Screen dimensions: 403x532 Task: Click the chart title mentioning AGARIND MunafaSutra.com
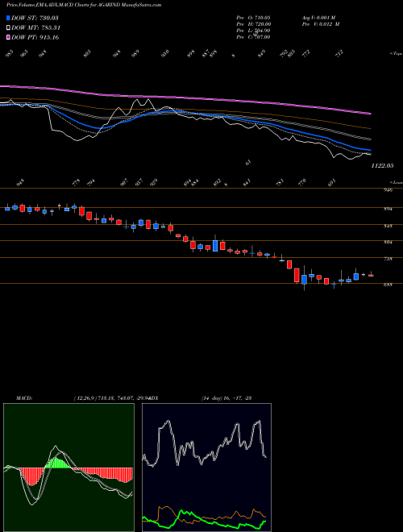pos(84,5)
